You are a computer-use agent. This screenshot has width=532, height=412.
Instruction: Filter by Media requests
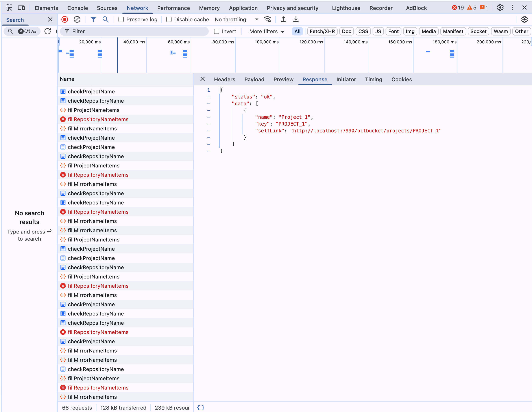tap(429, 31)
